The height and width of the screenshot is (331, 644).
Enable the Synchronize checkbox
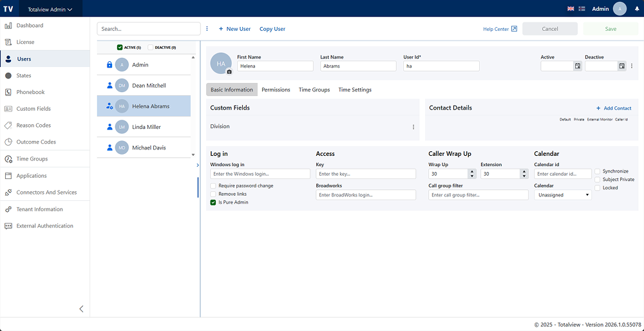pos(597,171)
